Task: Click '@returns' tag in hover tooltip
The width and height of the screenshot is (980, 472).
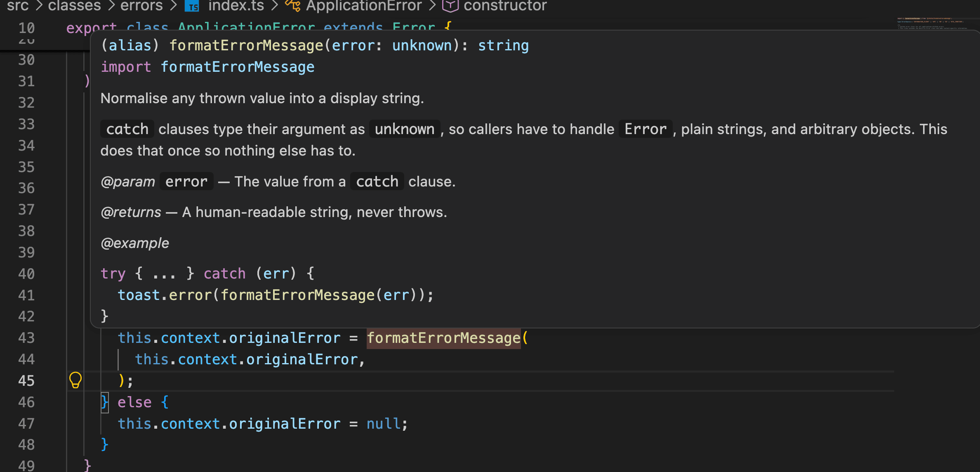Action: point(131,212)
